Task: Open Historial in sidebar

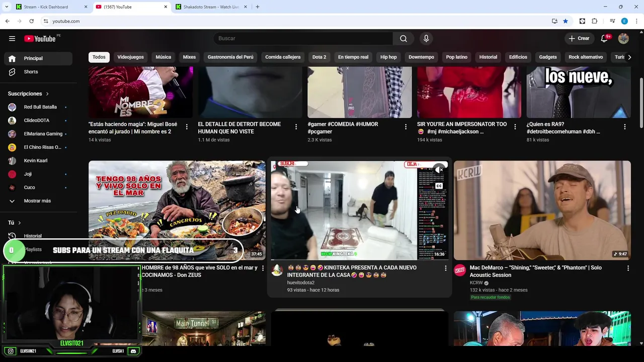Action: [x=38, y=236]
